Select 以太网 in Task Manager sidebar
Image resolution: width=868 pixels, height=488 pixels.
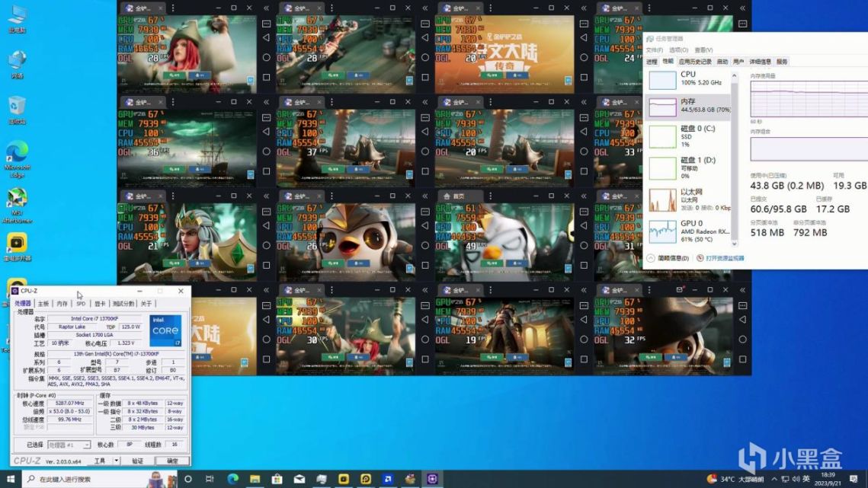[689, 199]
